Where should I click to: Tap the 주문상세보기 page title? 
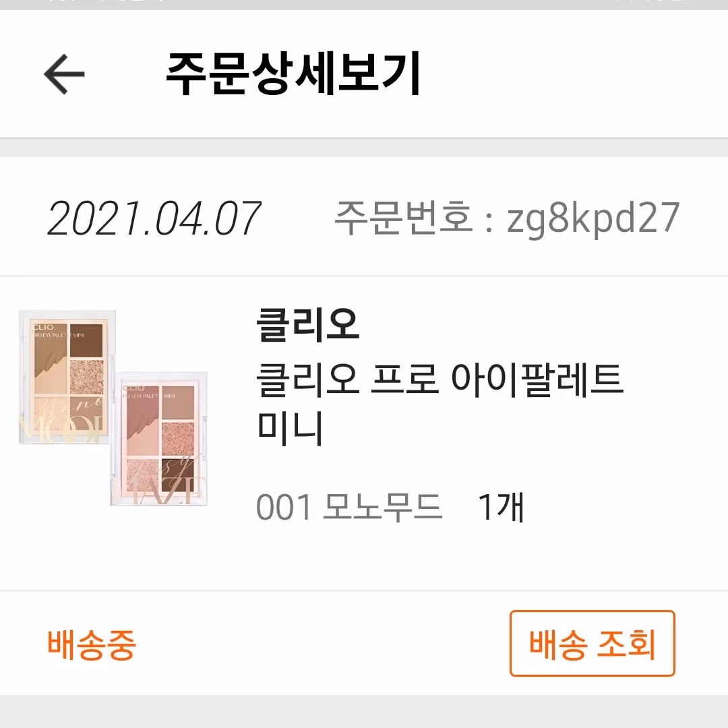(293, 74)
